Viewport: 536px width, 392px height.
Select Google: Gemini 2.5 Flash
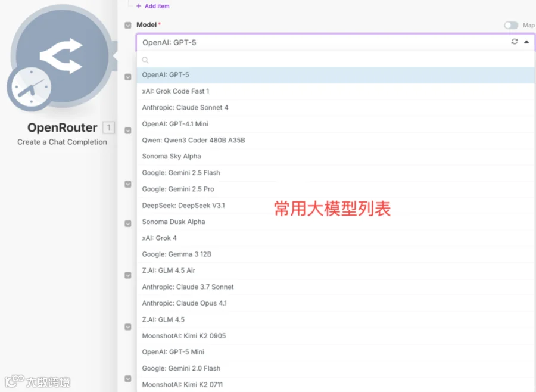pos(335,173)
